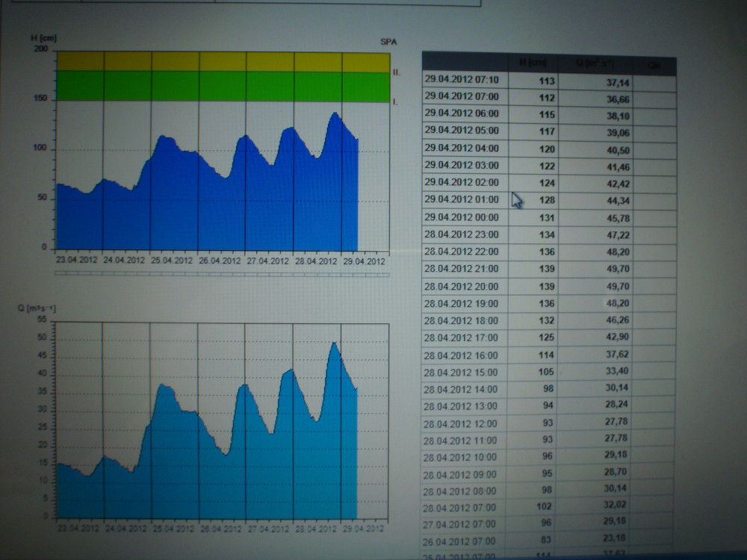This screenshot has height=560, width=747.
Task: Select the 27.04.2012 07:00 table row
Action: [x=549, y=523]
